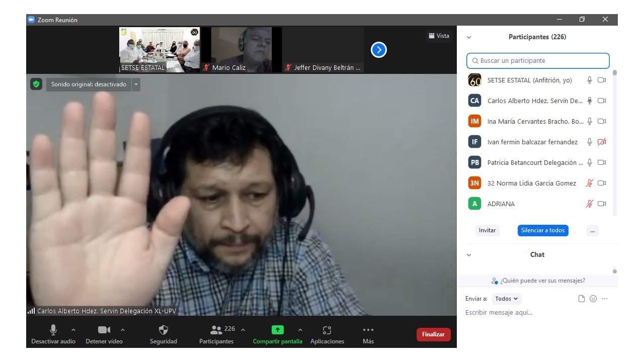Click the chat file attachment icon
644x362 pixels.
(582, 299)
